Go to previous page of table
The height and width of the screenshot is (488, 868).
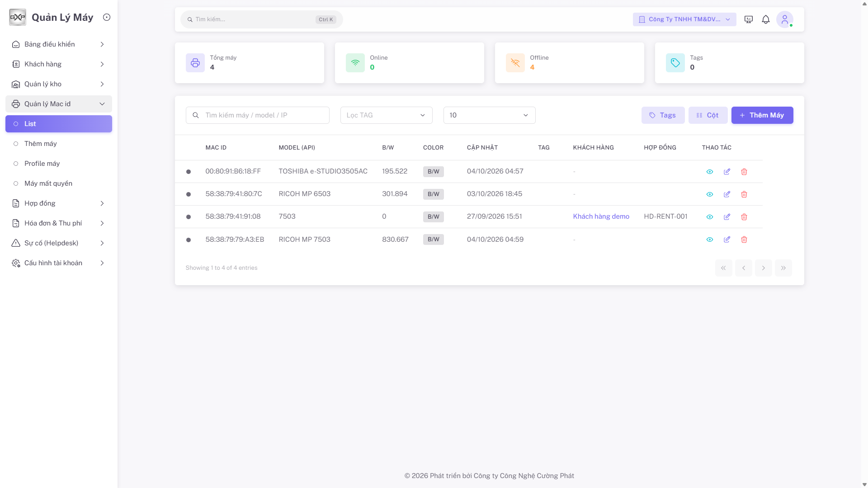743,268
